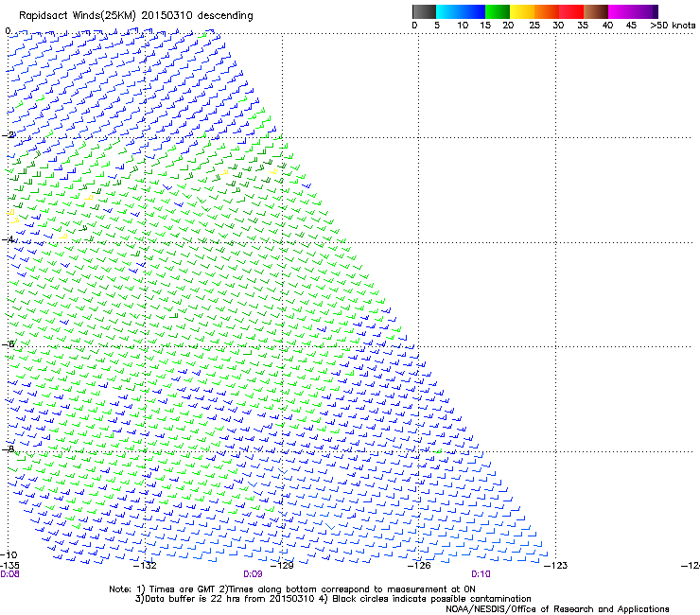The image size is (700, 615).
Task: Click the purple time label '0:08'
Action: pos(9,574)
